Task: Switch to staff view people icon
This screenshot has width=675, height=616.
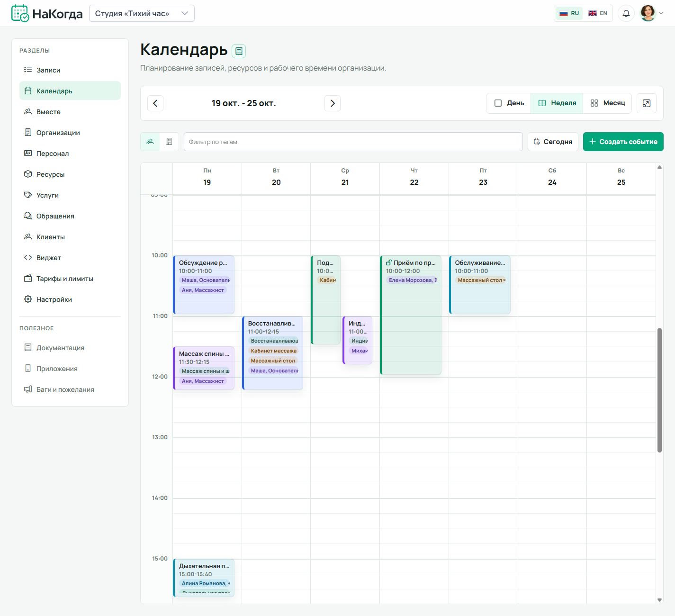Action: pyautogui.click(x=150, y=142)
